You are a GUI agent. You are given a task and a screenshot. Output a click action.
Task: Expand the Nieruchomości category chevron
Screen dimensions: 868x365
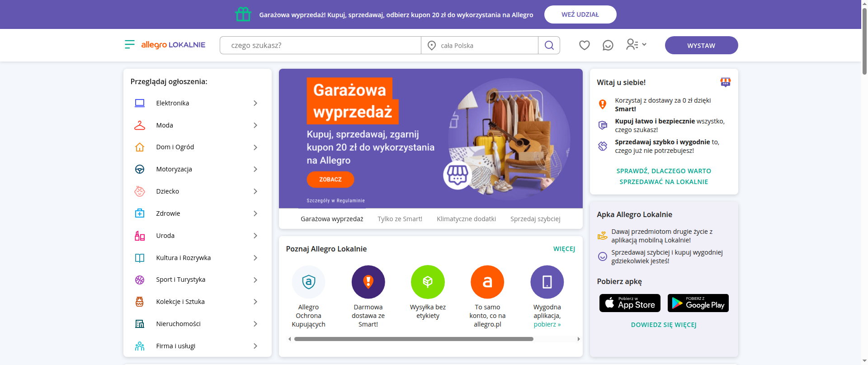point(255,324)
